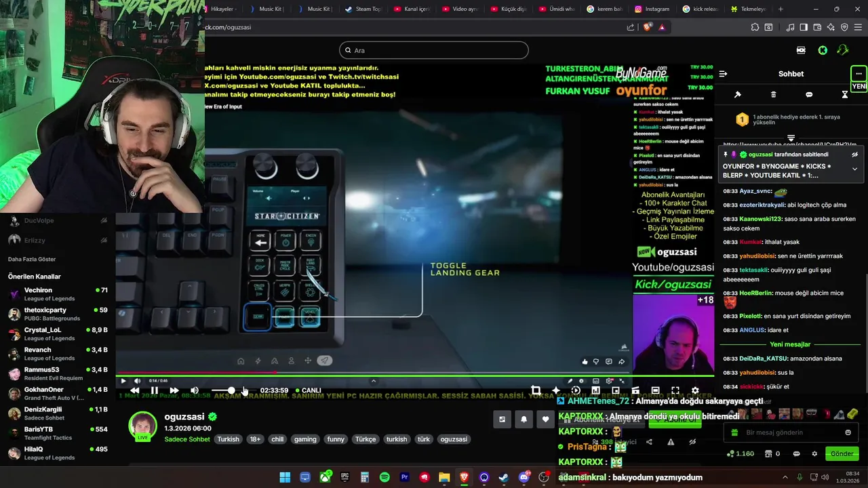Open the emoji picker in message box

tap(848, 432)
